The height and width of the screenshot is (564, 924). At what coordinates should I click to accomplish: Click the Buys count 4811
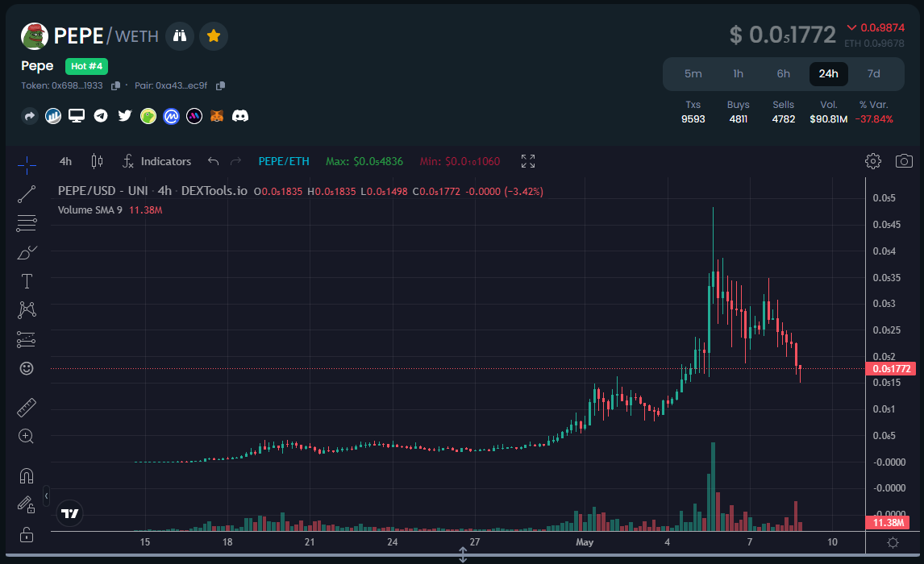pyautogui.click(x=738, y=119)
